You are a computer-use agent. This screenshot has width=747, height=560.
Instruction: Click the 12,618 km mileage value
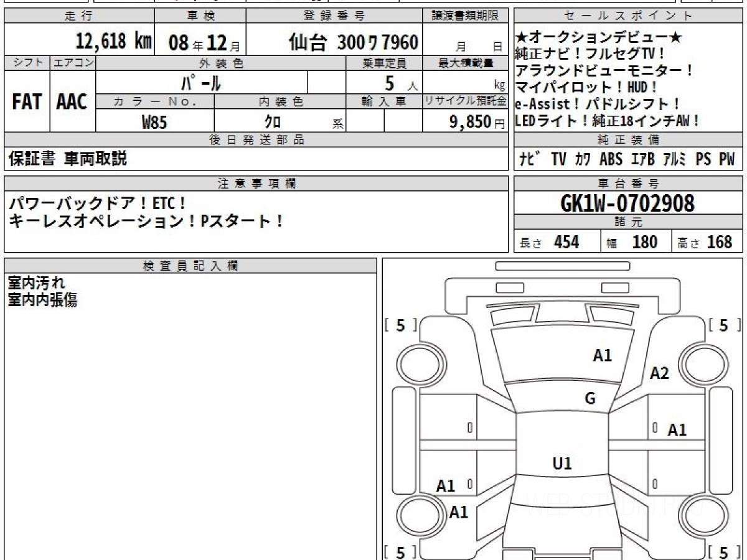tap(113, 42)
